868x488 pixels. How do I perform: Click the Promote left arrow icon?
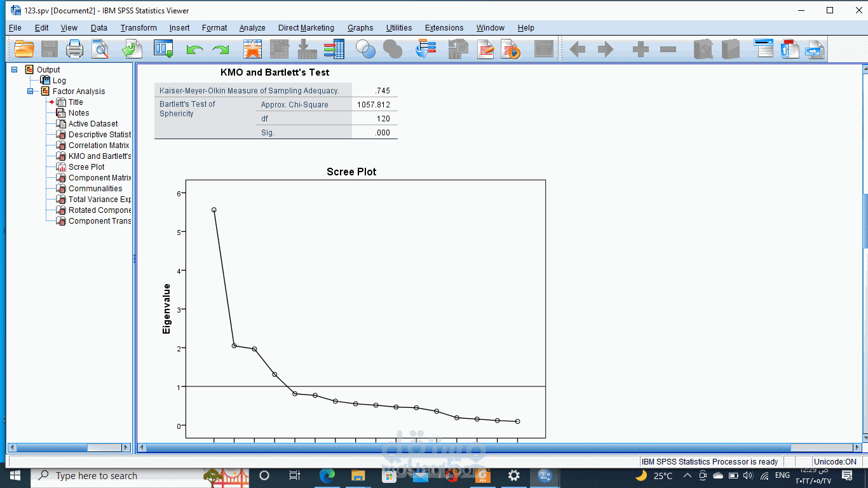578,49
